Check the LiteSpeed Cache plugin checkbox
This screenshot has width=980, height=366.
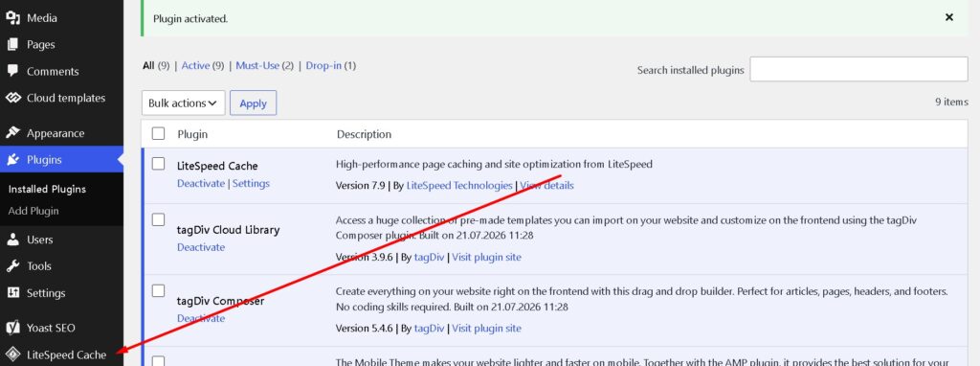point(159,164)
